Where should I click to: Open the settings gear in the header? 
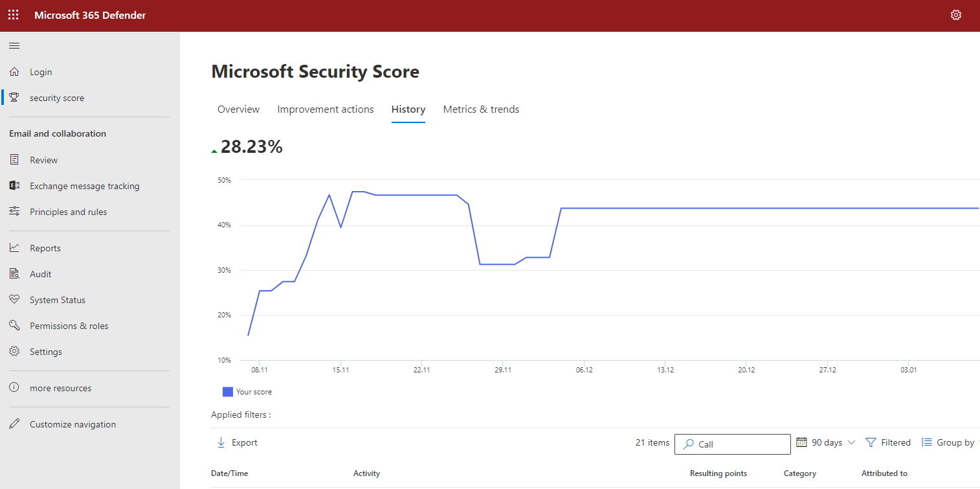pos(956,15)
